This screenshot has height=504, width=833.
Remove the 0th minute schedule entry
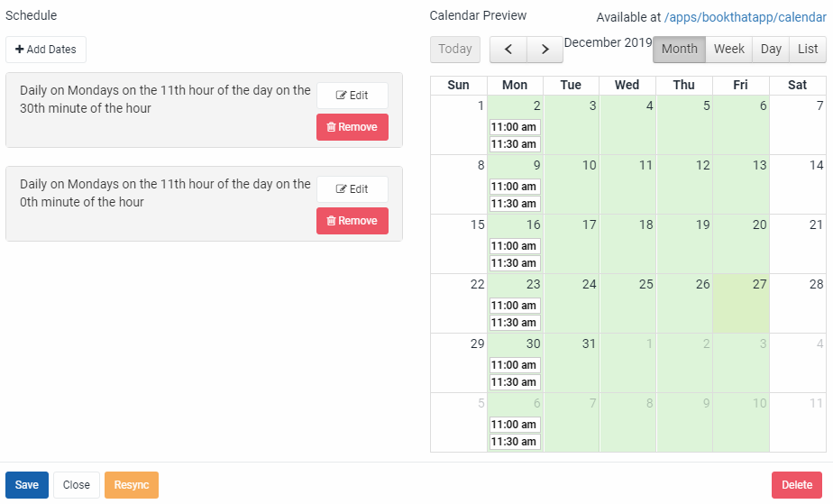point(352,220)
